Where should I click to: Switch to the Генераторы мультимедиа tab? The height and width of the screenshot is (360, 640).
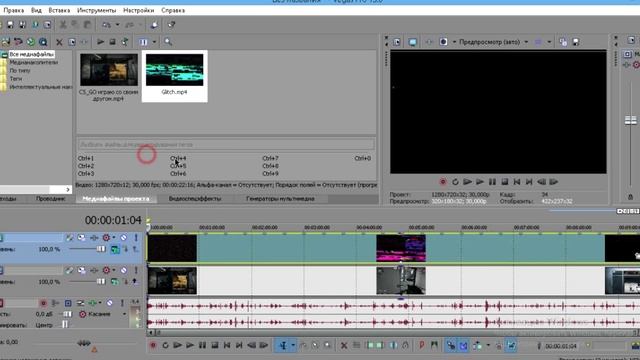(280, 199)
